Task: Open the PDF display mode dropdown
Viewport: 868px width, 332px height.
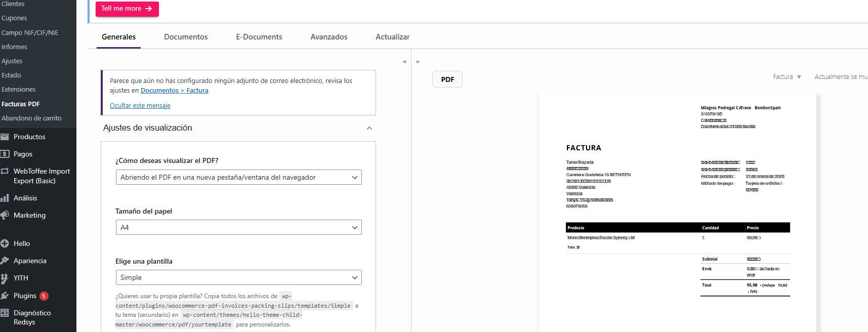Action: [238, 177]
